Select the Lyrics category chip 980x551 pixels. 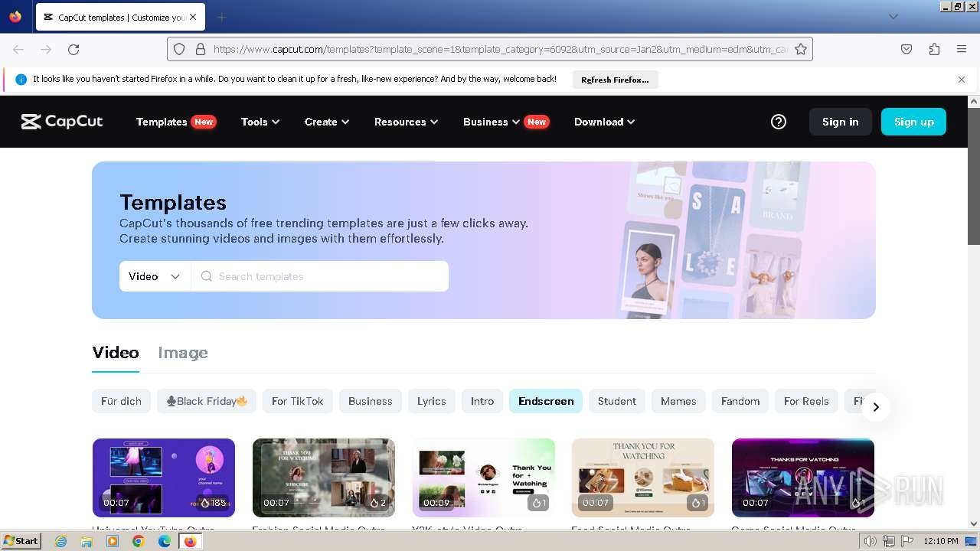[x=432, y=401]
